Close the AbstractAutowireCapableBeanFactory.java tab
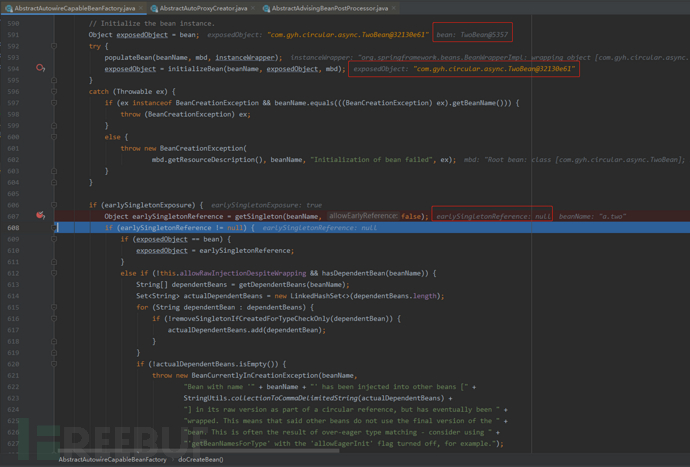The image size is (690, 467). [x=141, y=8]
